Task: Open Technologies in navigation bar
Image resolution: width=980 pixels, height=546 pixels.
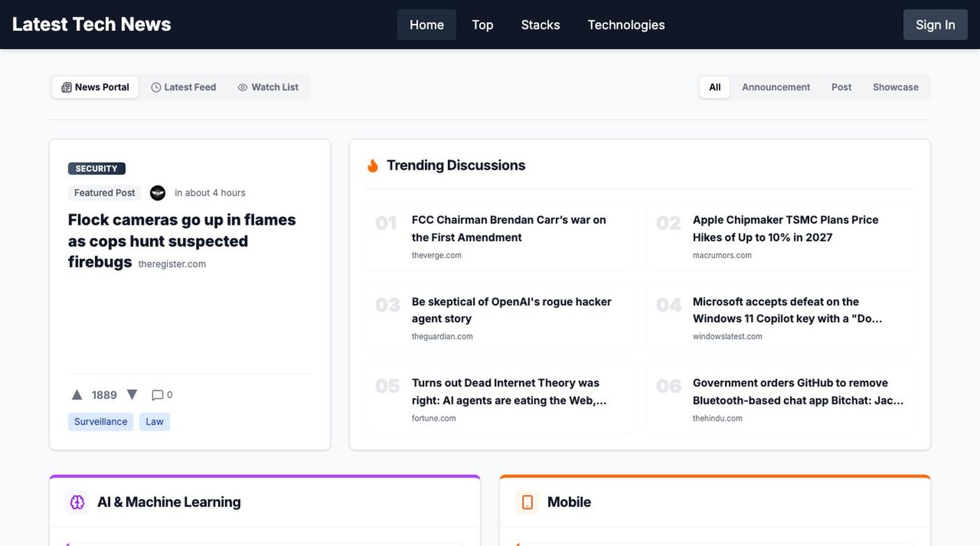Action: tap(626, 24)
